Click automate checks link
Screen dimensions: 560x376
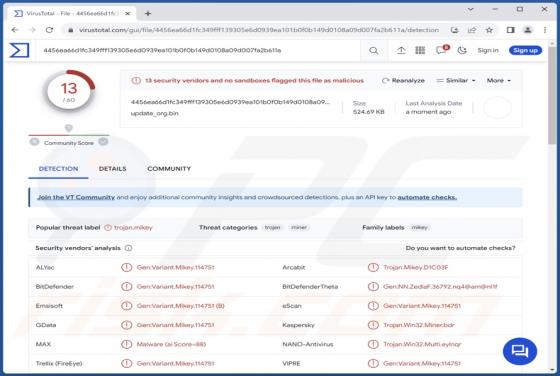427,197
